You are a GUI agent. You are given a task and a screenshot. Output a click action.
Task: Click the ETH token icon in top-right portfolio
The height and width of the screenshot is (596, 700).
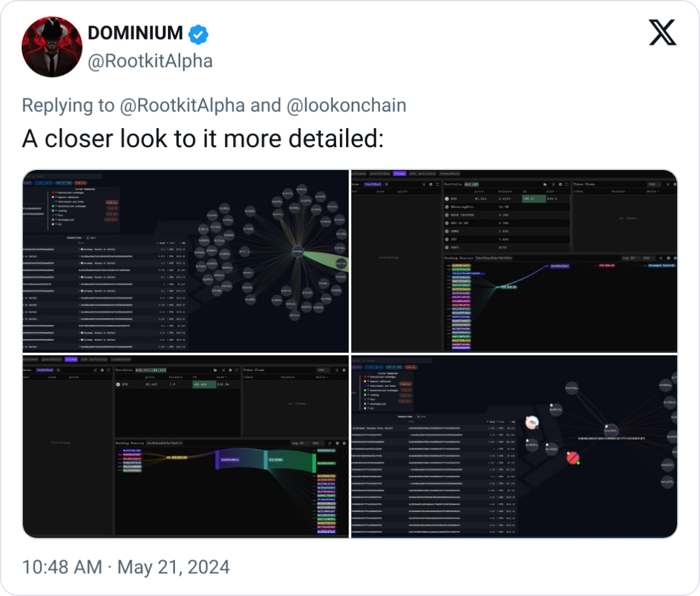447,199
